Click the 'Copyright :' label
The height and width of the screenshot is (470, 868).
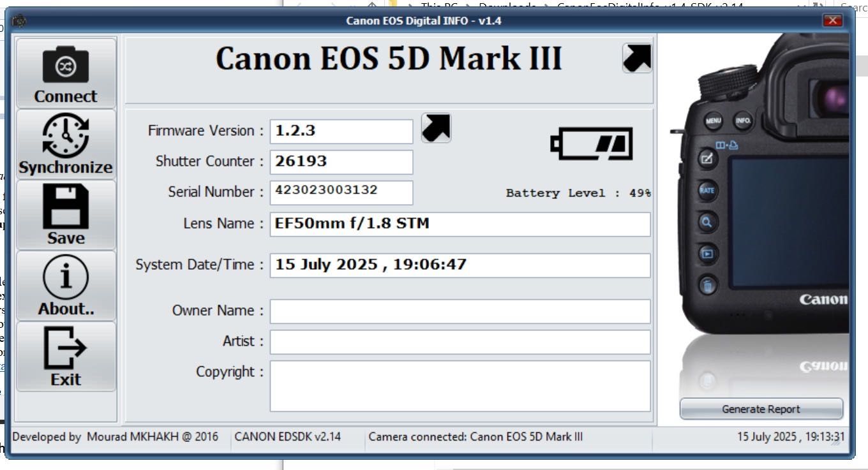pos(230,372)
